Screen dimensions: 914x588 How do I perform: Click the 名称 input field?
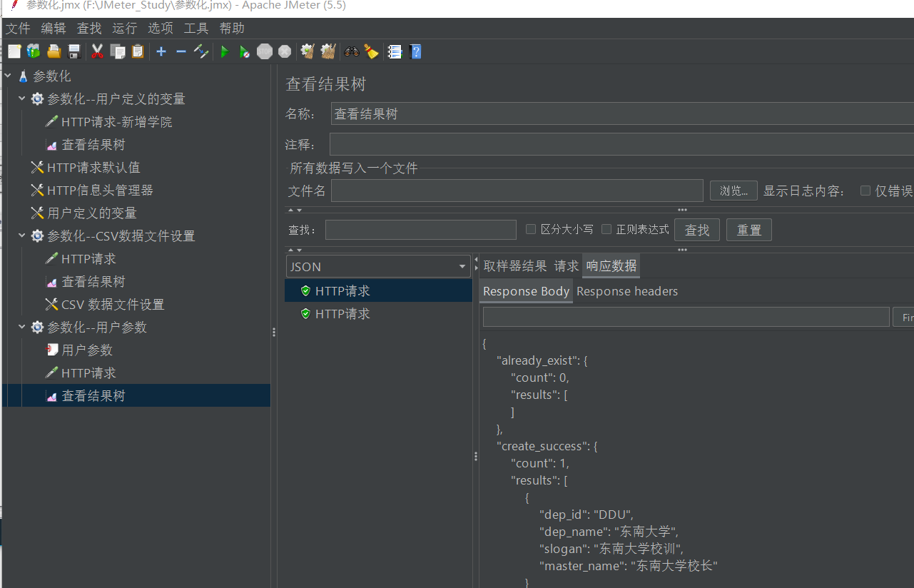(x=622, y=113)
